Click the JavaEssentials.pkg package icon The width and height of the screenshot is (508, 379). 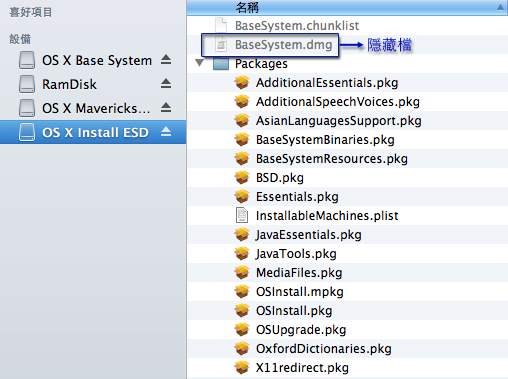242,234
